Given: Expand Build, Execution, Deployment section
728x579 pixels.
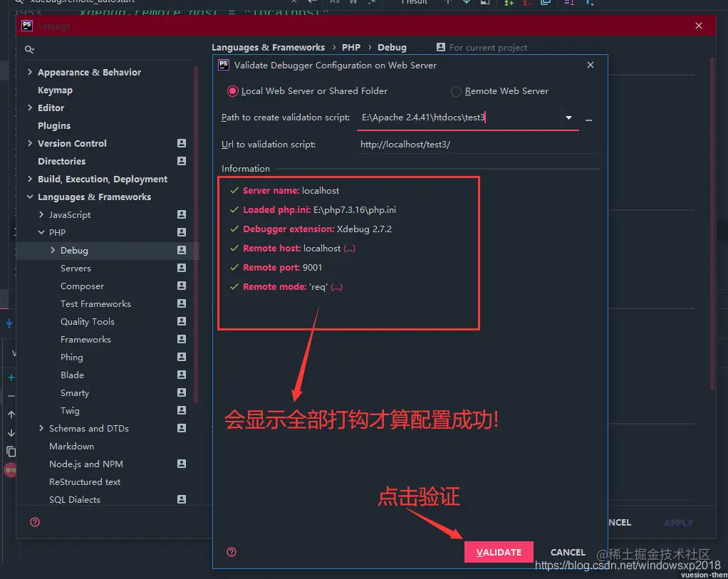Looking at the screenshot, I should [x=30, y=179].
